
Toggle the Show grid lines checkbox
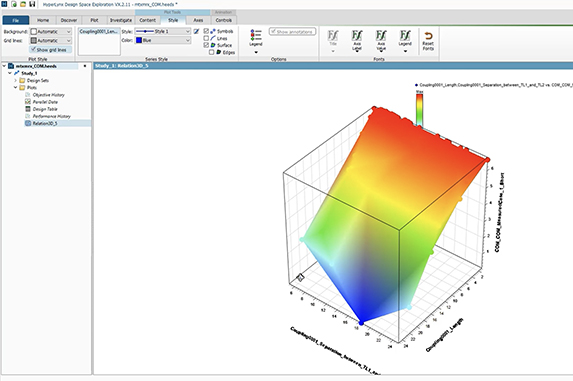tap(33, 49)
